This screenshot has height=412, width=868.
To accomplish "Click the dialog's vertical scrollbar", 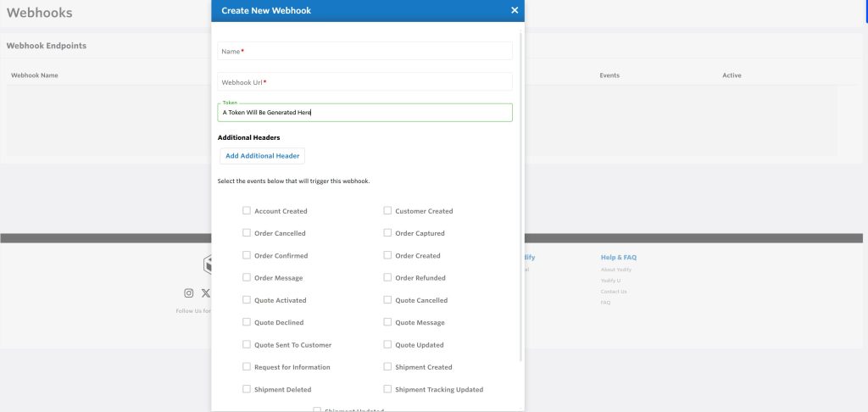I will pyautogui.click(x=521, y=195).
